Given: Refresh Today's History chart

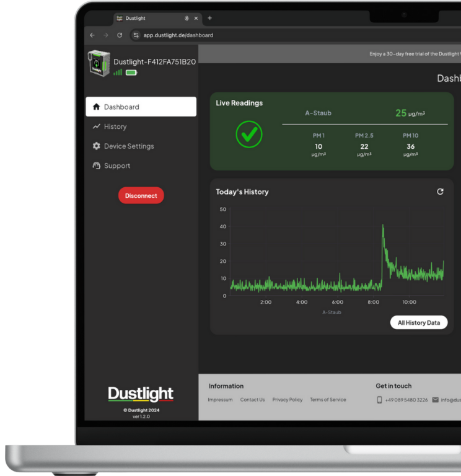Looking at the screenshot, I should 440,192.
